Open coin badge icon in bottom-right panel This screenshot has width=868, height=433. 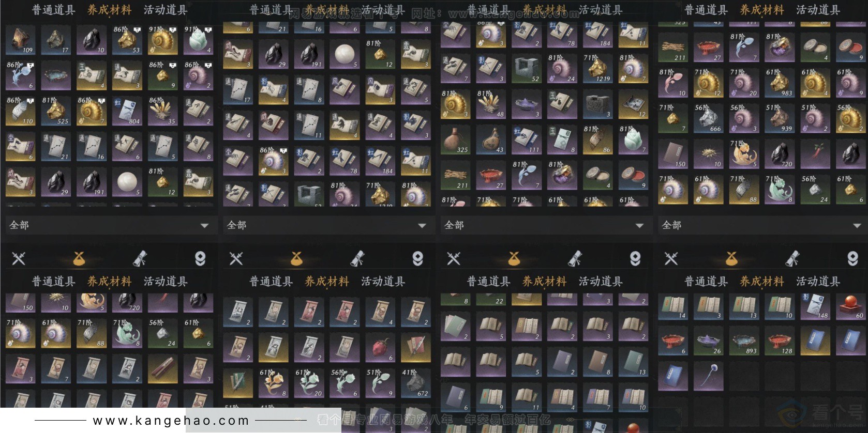(852, 258)
